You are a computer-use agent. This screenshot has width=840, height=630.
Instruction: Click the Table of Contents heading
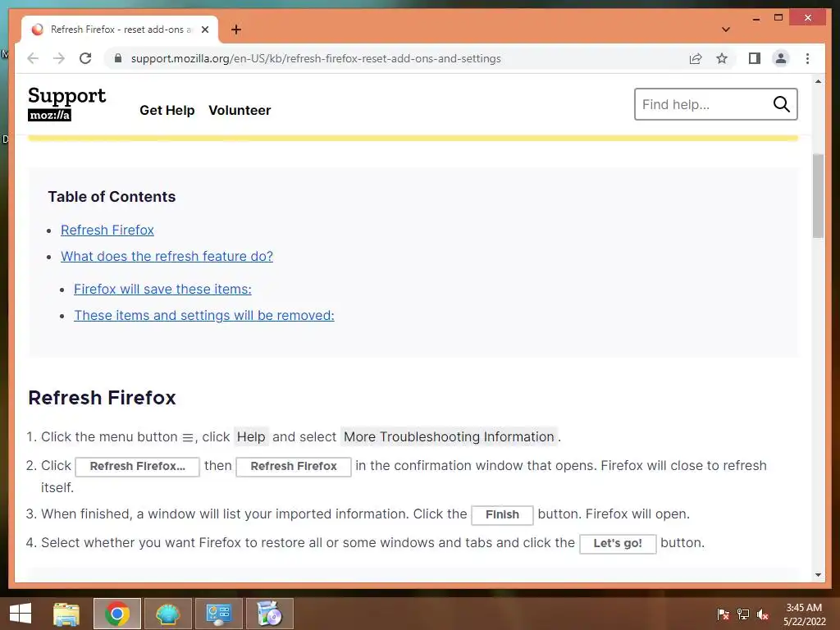(x=112, y=197)
